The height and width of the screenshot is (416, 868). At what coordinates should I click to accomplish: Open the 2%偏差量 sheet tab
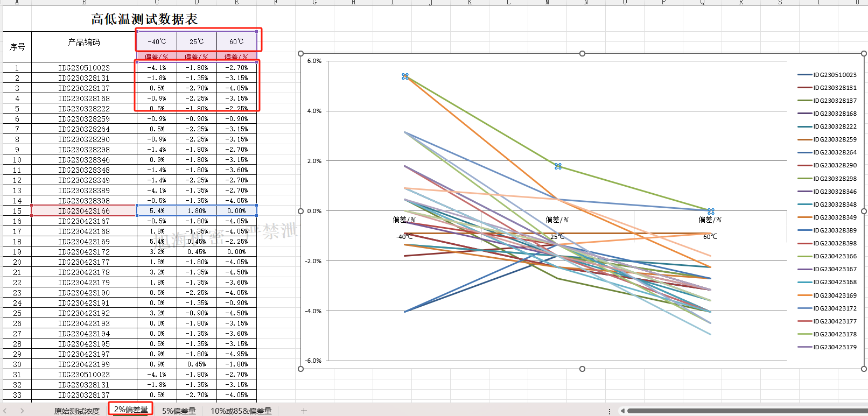[x=131, y=410]
